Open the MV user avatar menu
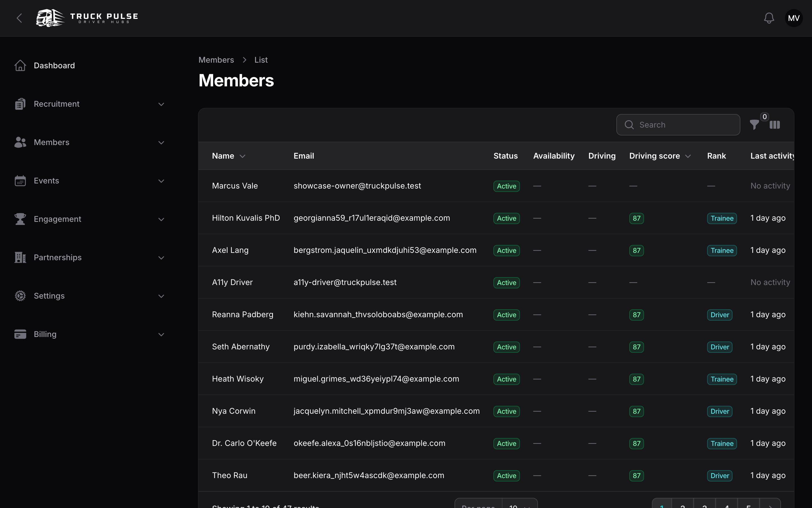Image resolution: width=812 pixels, height=508 pixels. (794, 18)
